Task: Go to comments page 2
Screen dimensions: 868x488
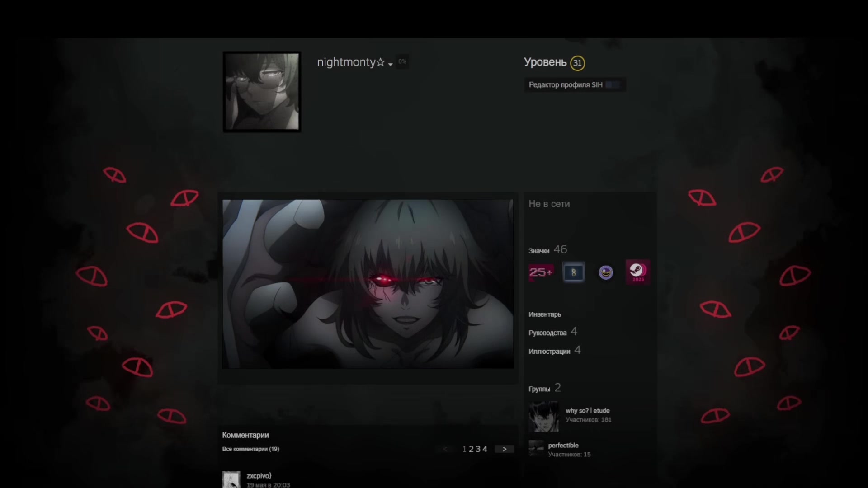Action: coord(471,449)
